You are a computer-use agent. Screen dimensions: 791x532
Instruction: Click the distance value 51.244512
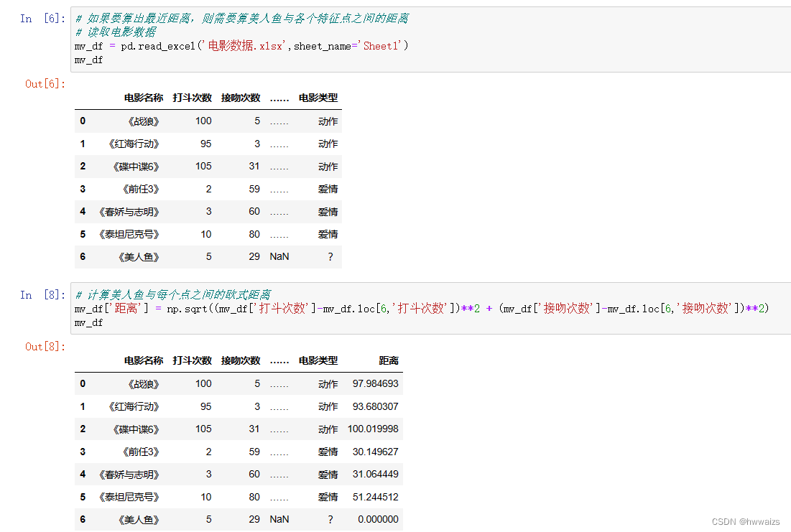(375, 498)
